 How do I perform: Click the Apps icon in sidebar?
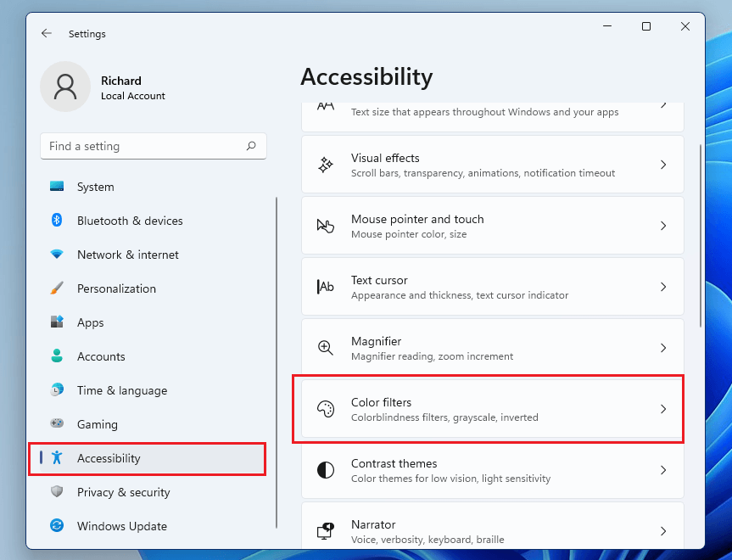pos(57,322)
